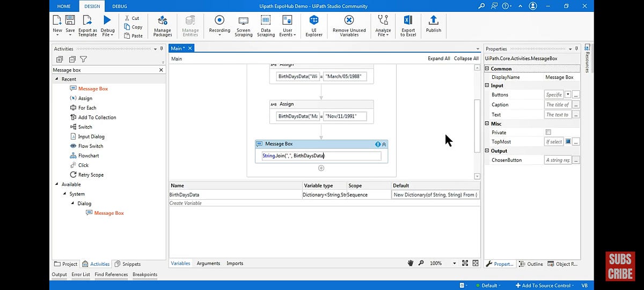Click Paste in the ribbon
This screenshot has width=644, height=290.
133,36
